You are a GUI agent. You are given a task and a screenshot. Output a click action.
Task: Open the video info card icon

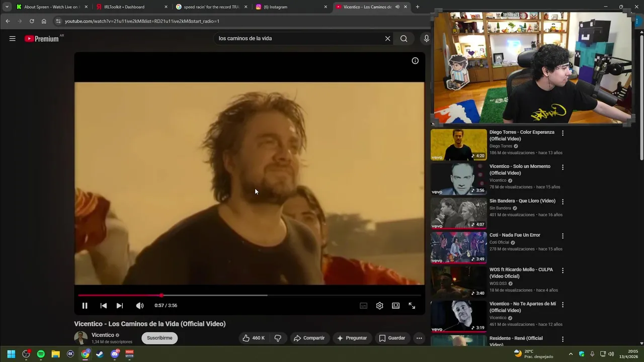415,61
